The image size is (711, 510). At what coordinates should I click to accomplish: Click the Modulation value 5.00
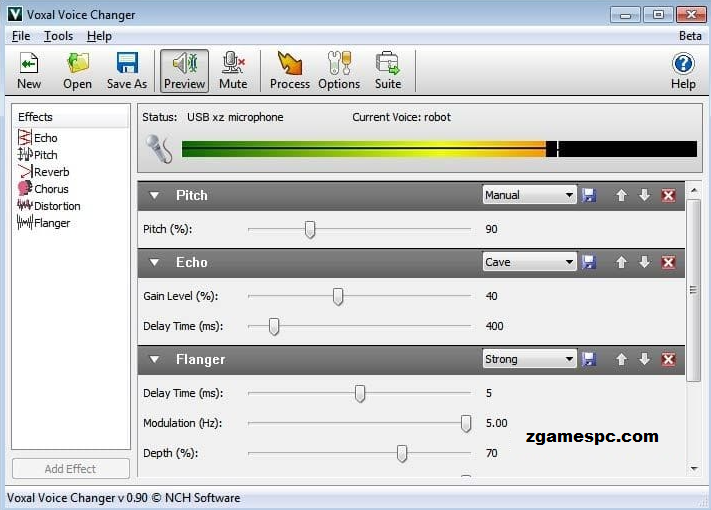(497, 423)
